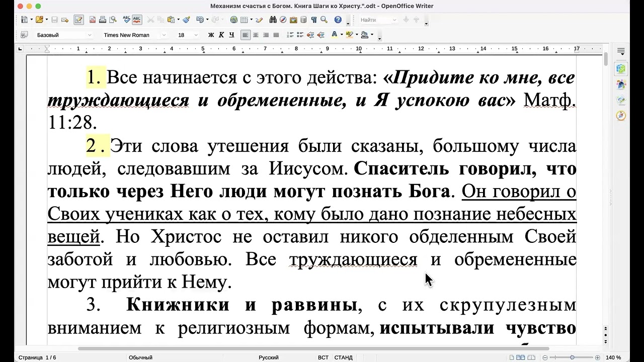The width and height of the screenshot is (644, 362).
Task: Export directly as PDF icon
Action: (93, 20)
